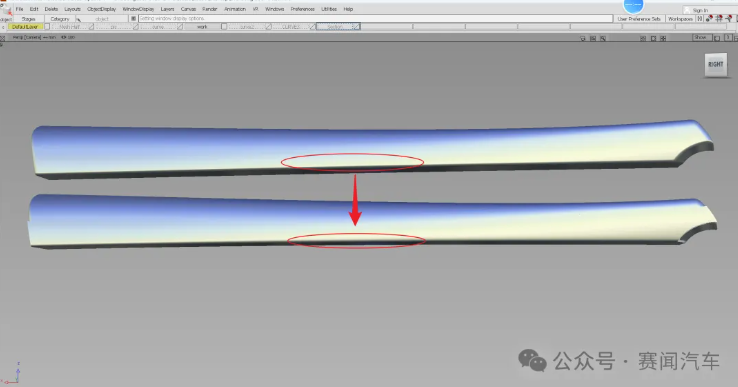Select the DefaultLayer layer
The image size is (738, 387).
pos(25,27)
